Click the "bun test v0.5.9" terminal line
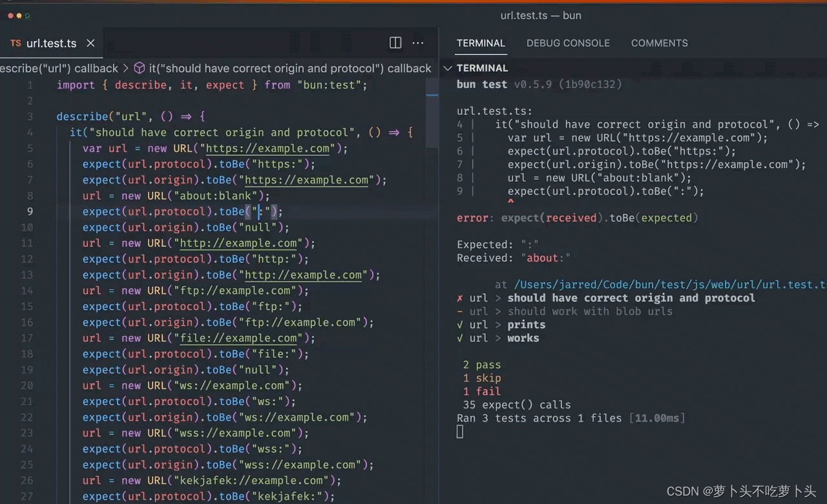 click(539, 84)
